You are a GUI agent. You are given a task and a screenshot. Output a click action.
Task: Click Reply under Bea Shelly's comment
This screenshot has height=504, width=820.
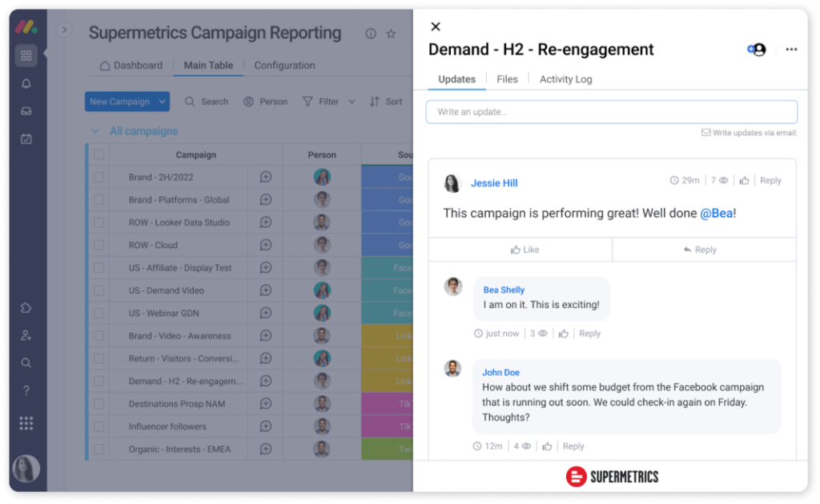click(589, 334)
